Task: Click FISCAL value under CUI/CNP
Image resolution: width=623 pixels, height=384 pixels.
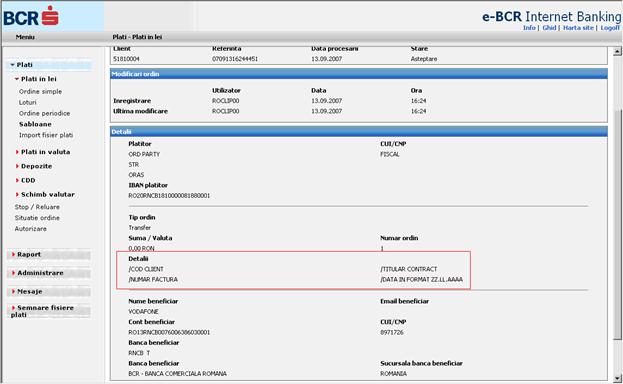Action: point(390,154)
